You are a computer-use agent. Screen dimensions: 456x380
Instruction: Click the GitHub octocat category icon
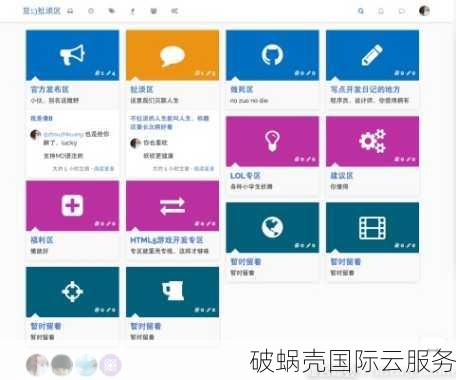coord(272,54)
